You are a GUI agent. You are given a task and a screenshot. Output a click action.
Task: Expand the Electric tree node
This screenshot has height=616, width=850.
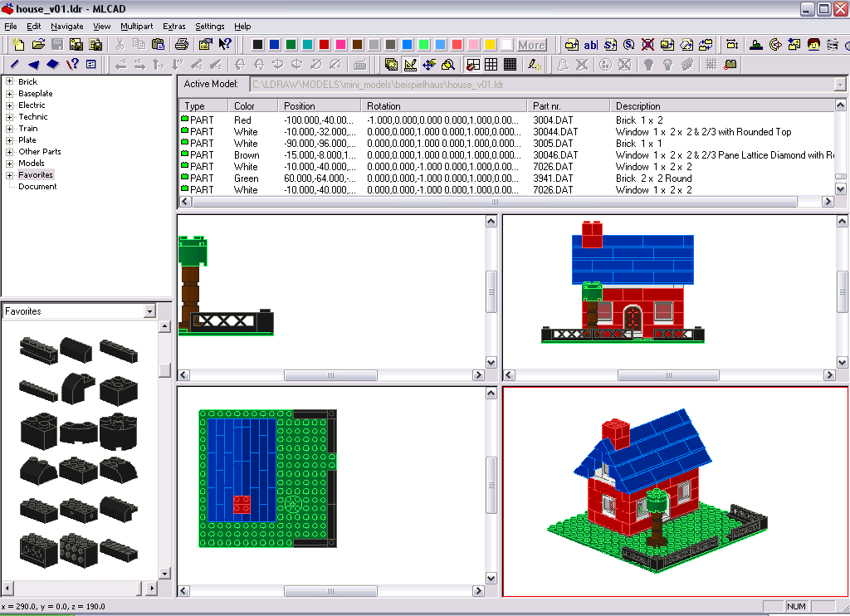pos(9,105)
